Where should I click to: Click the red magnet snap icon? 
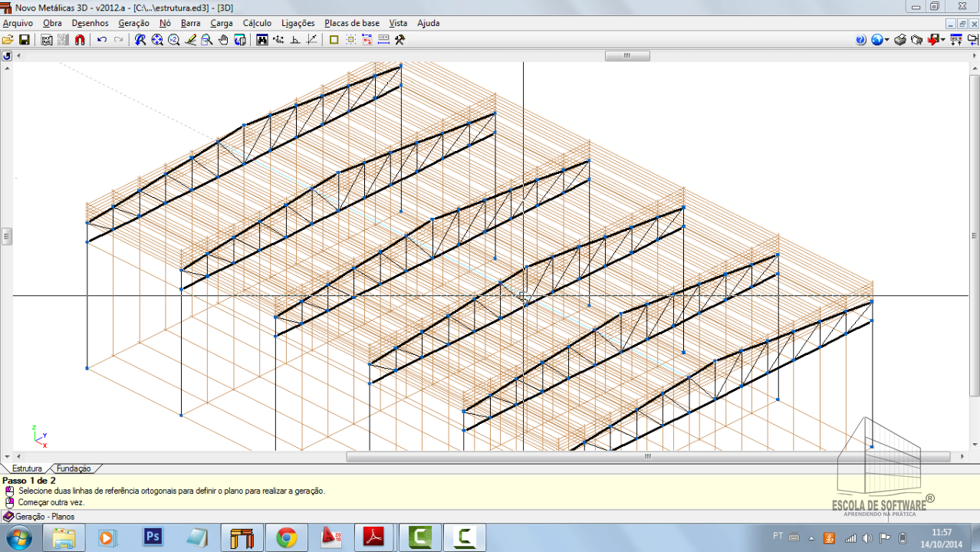point(80,40)
